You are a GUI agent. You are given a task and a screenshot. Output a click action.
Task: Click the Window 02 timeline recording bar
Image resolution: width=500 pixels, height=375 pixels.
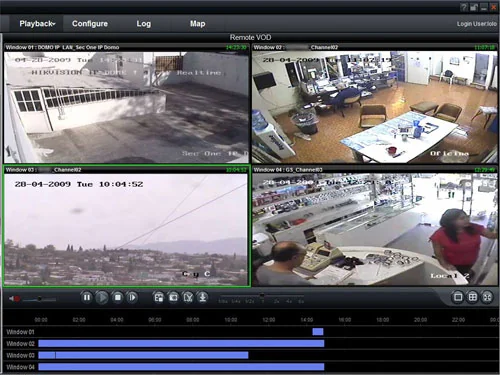coord(181,343)
